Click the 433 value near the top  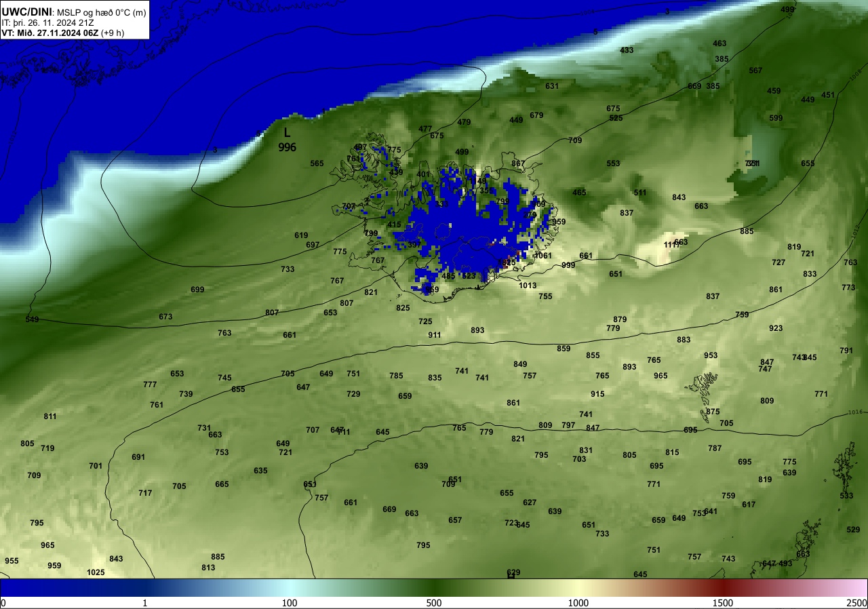coord(627,51)
